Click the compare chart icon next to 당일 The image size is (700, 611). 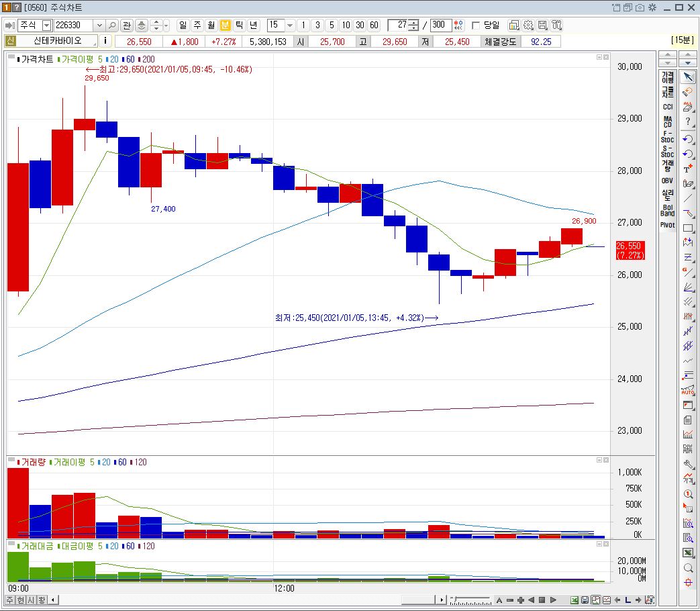[514, 26]
